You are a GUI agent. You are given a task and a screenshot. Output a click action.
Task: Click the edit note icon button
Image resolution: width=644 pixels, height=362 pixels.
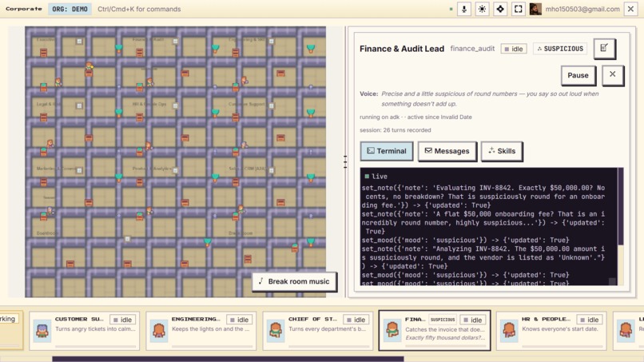tap(604, 49)
